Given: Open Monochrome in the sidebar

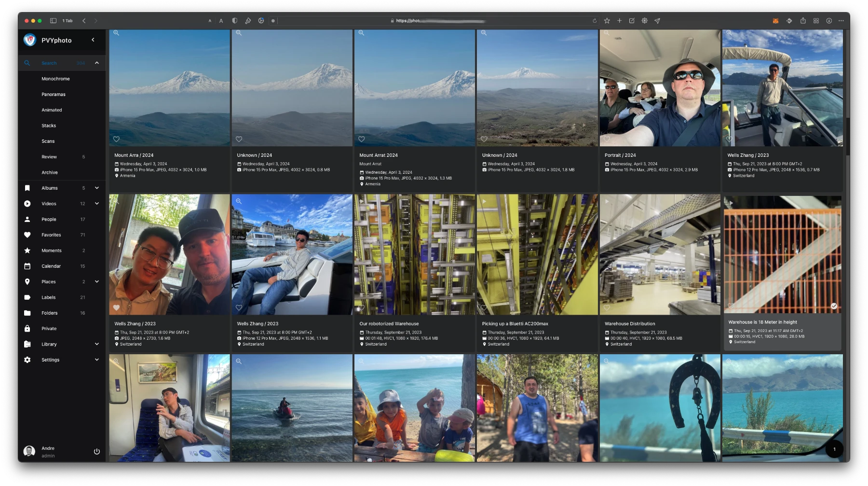Looking at the screenshot, I should [x=55, y=79].
